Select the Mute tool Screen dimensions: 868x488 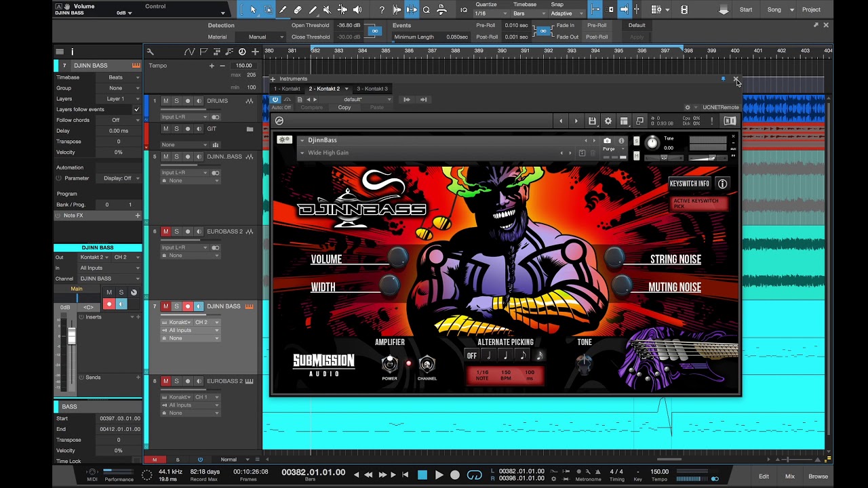tap(328, 9)
